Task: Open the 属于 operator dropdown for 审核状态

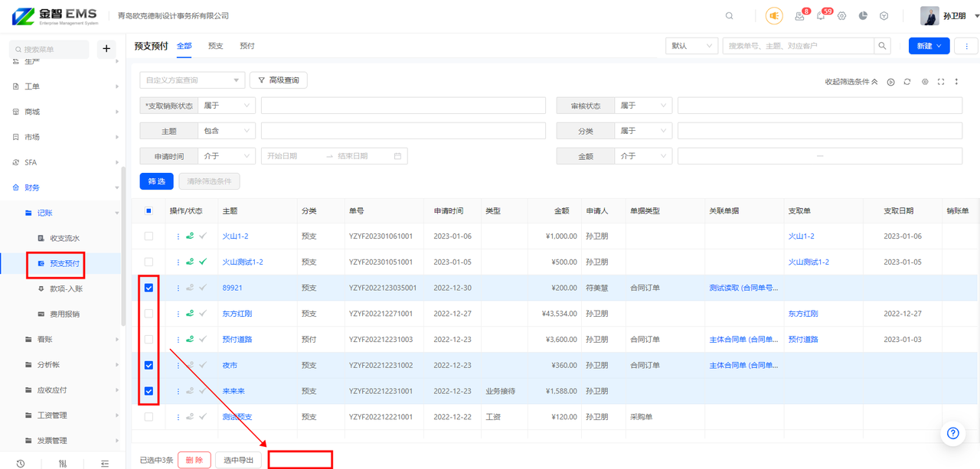Action: click(643, 106)
